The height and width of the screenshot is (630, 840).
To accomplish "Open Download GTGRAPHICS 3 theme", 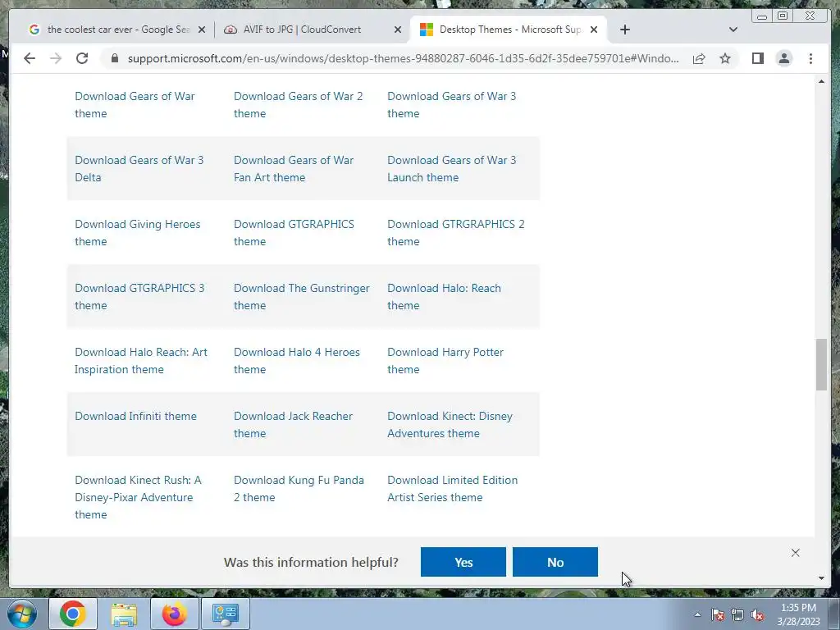I will [x=139, y=297].
